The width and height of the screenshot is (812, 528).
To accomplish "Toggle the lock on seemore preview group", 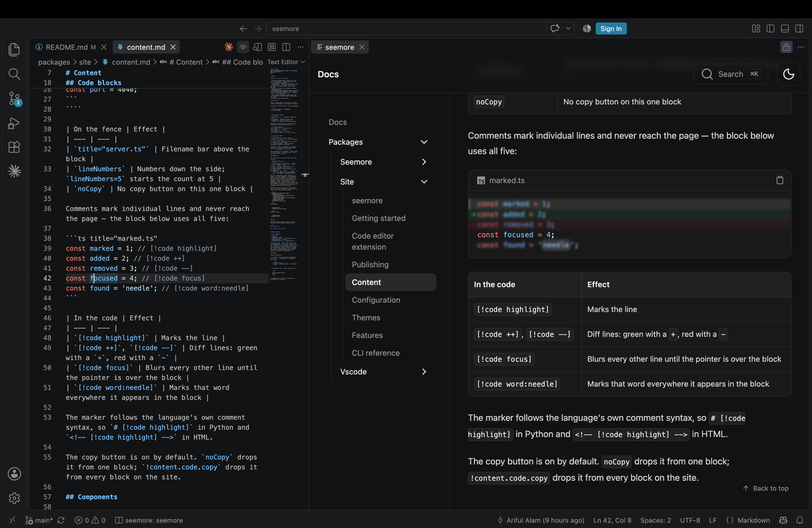I will [x=786, y=47].
